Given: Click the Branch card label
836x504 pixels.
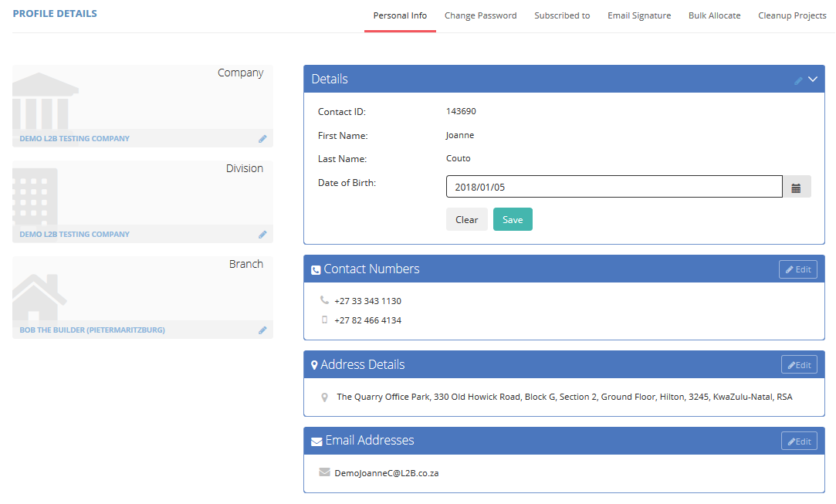Looking at the screenshot, I should (x=246, y=264).
